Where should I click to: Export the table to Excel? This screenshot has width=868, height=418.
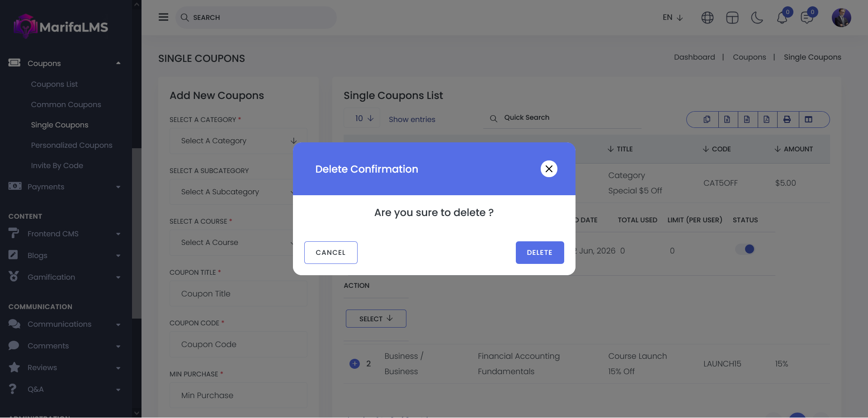727,119
